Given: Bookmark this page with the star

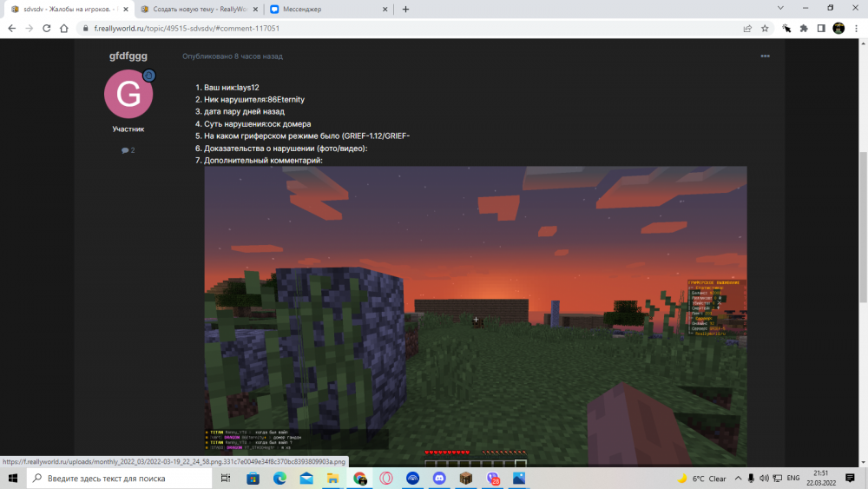Looking at the screenshot, I should pyautogui.click(x=765, y=29).
